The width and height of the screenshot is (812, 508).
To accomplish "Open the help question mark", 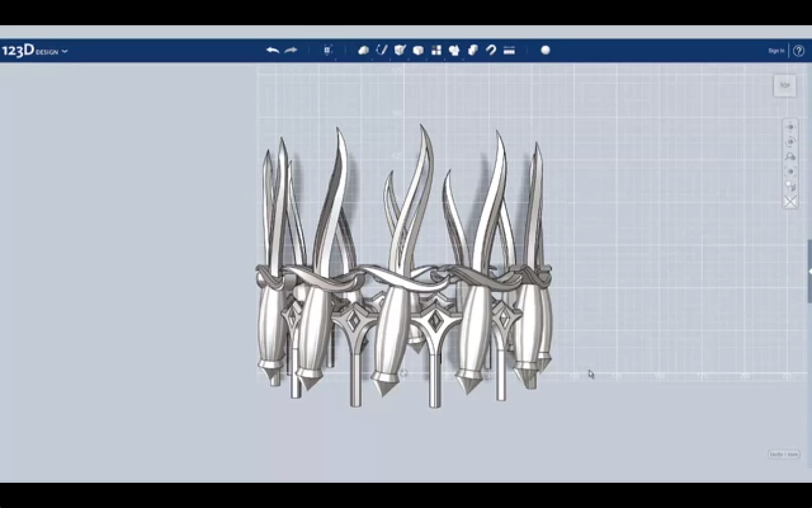I will tap(798, 51).
